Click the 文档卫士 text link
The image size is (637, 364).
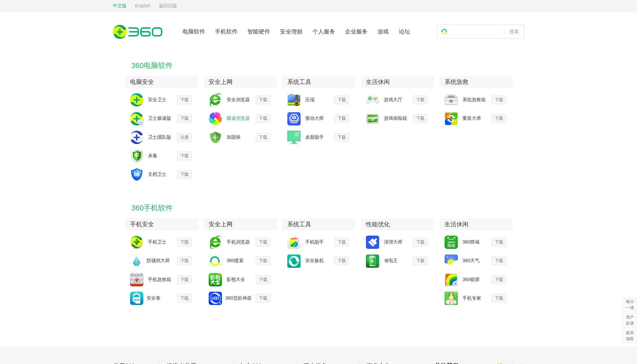[157, 175]
